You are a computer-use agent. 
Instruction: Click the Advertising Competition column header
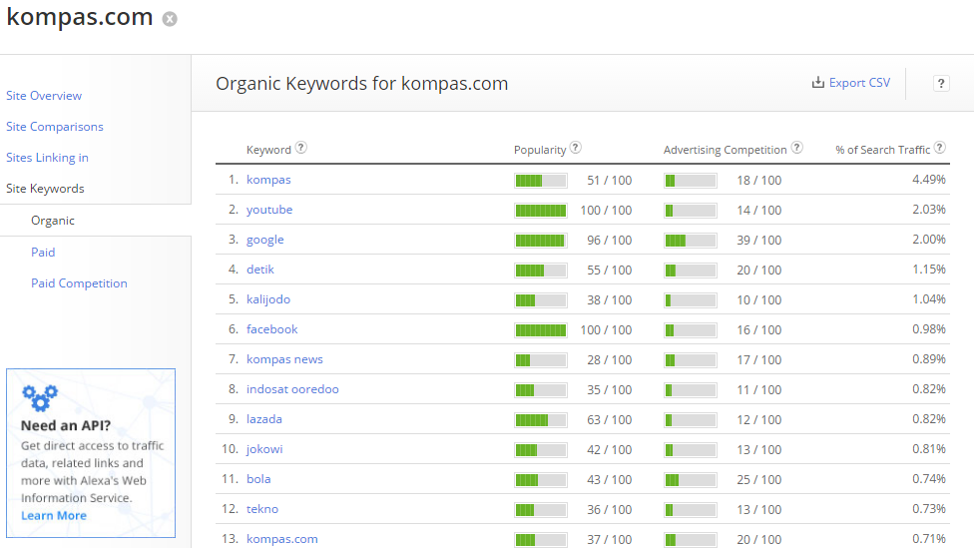coord(725,150)
